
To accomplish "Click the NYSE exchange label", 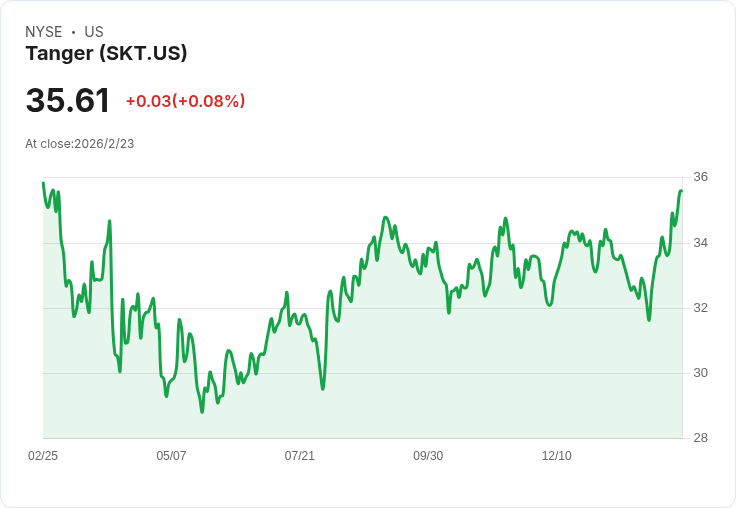I will [44, 32].
